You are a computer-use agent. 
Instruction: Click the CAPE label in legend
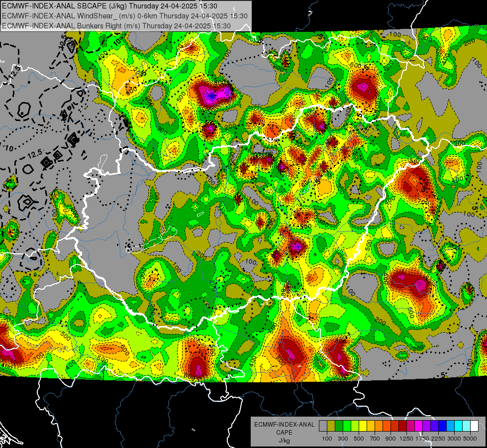pos(284,433)
